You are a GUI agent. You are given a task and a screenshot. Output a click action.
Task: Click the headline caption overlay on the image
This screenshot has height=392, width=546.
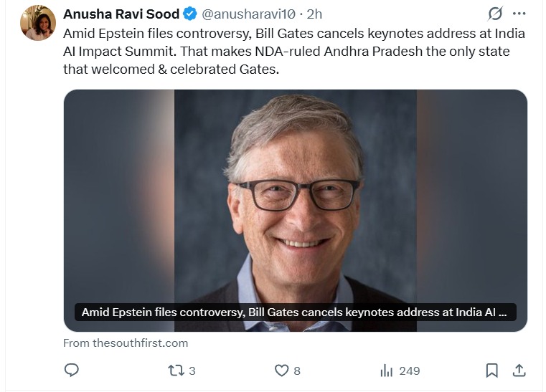point(295,312)
